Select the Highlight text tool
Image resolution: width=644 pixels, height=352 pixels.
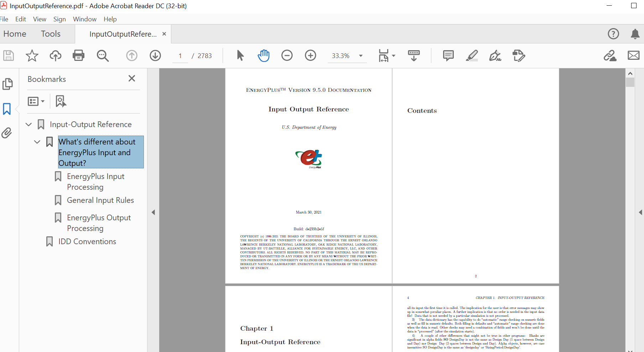pos(472,56)
